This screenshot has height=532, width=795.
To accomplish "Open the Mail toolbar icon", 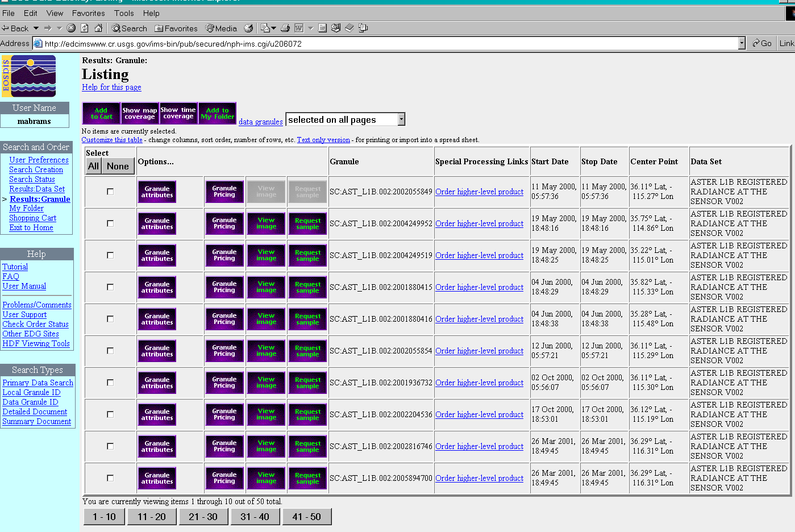I will [265, 28].
